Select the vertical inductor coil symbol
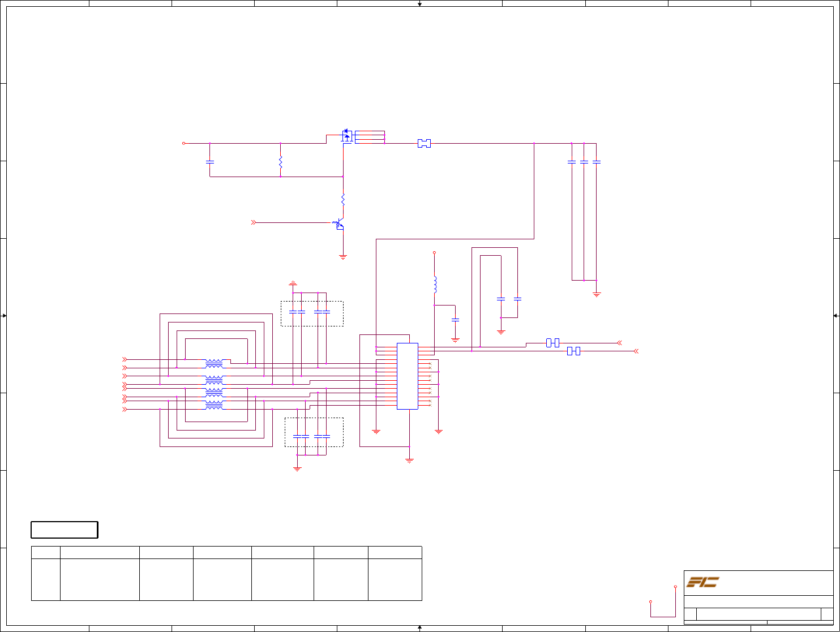Image resolution: width=840 pixels, height=632 pixels. 435,284
